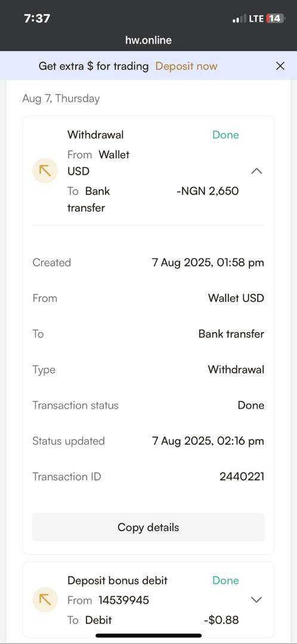This screenshot has height=644, width=297.
Task: Tap the 7:37 clock in status bar
Action: click(37, 18)
